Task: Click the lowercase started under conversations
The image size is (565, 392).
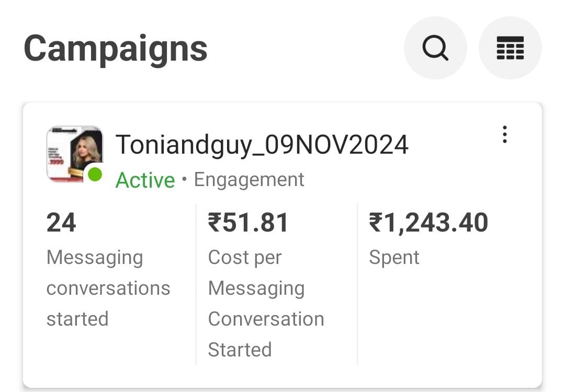Action: tap(77, 319)
